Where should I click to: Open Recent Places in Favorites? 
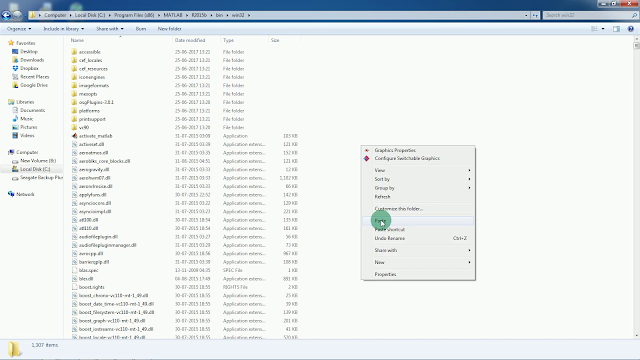pos(34,77)
